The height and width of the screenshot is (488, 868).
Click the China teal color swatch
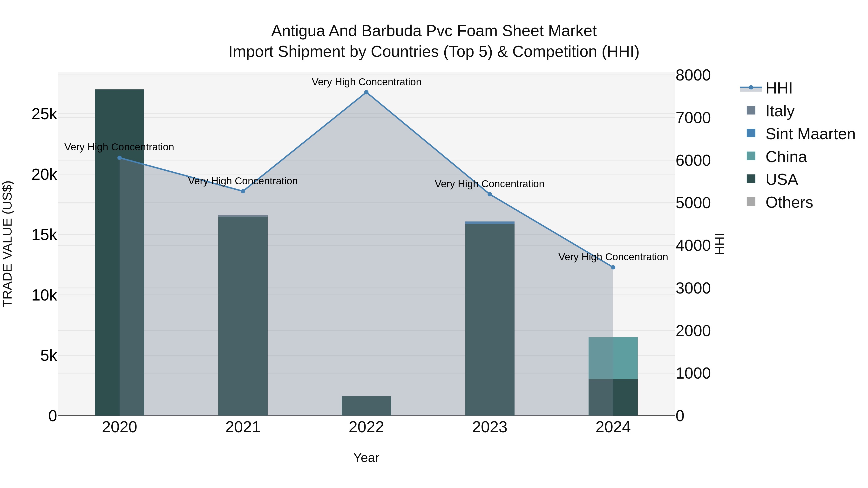point(751,156)
